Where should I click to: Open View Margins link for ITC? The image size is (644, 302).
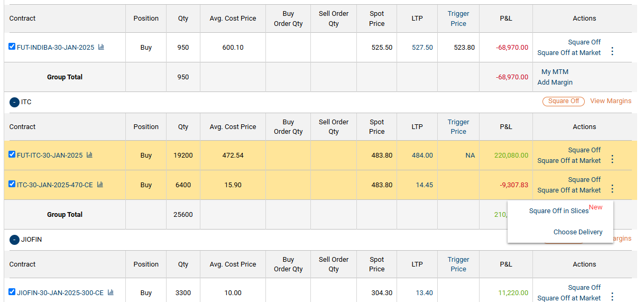610,101
